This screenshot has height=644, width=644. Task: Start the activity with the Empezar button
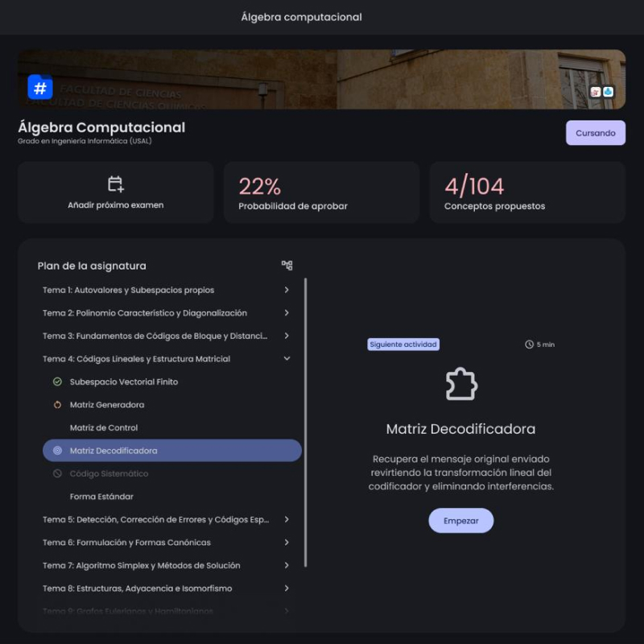click(460, 521)
